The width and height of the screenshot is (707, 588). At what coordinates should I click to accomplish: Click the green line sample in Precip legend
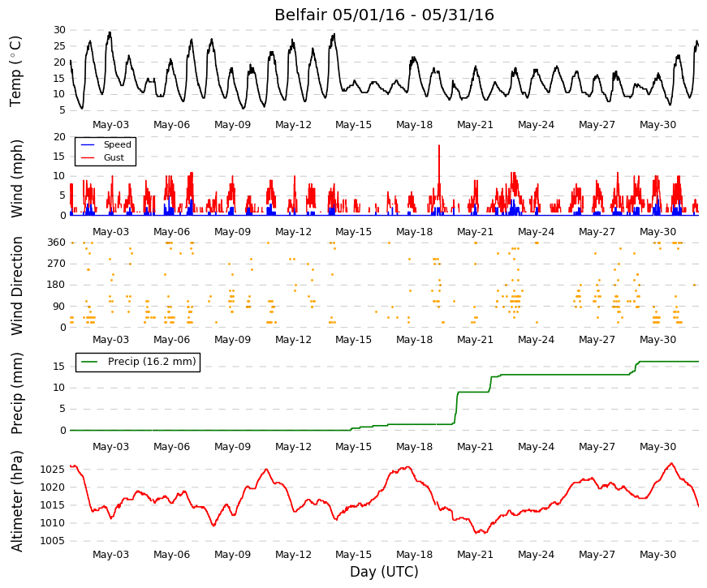pyautogui.click(x=89, y=362)
